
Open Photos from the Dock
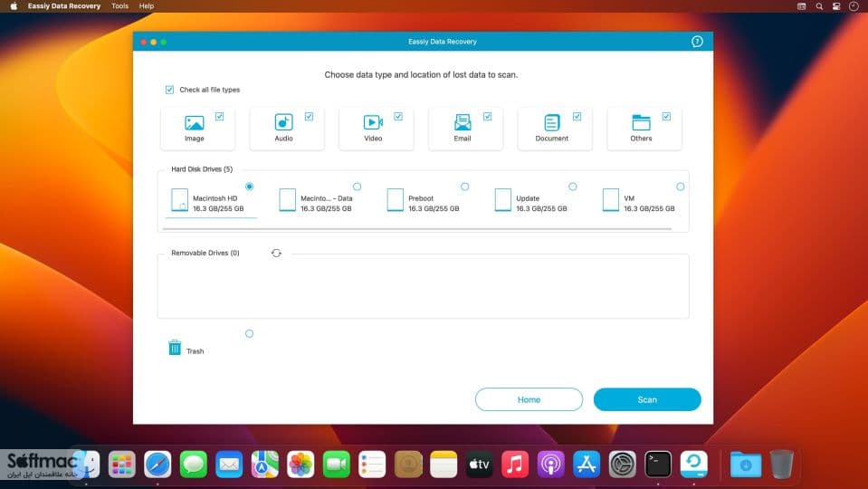pyautogui.click(x=300, y=464)
